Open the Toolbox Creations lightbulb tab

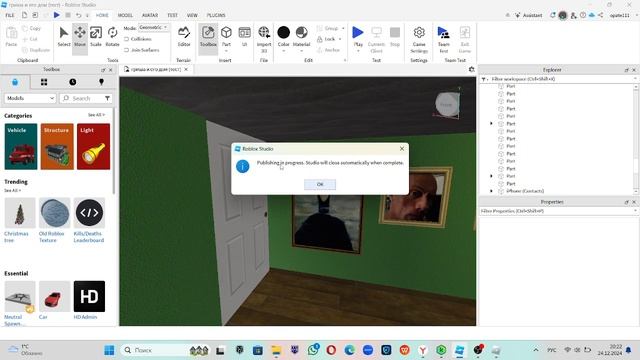(101, 82)
